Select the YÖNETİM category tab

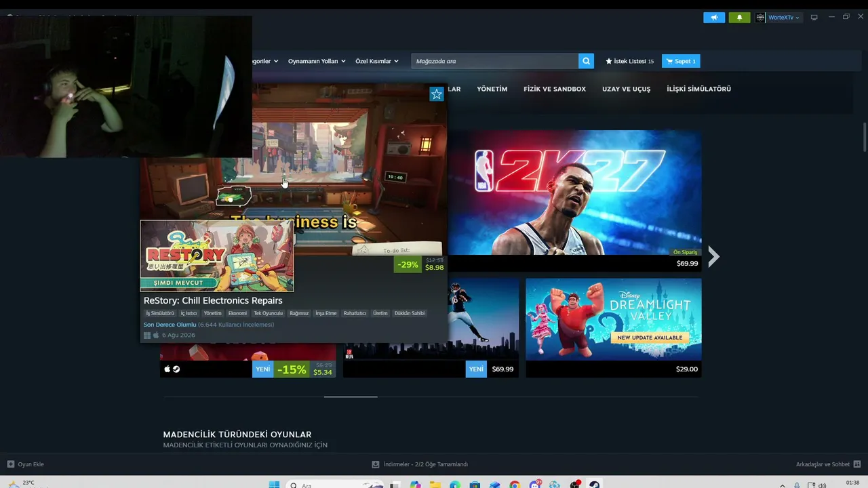tap(492, 89)
